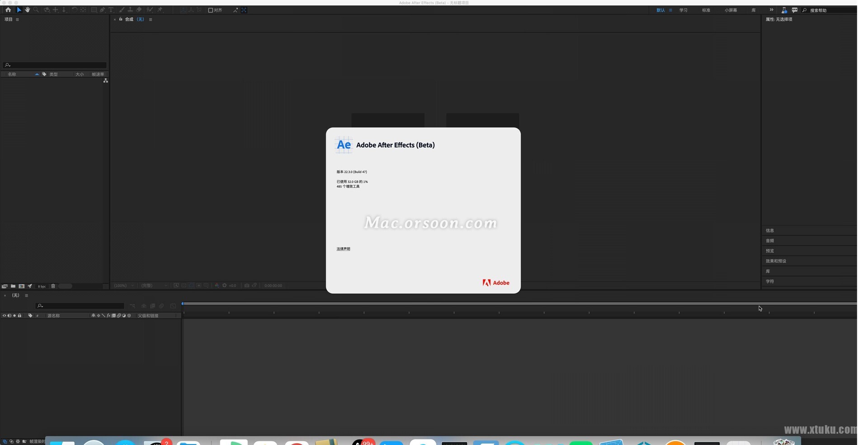The width and height of the screenshot is (868, 445).
Task: Select the Pen tool
Action: coord(102,9)
